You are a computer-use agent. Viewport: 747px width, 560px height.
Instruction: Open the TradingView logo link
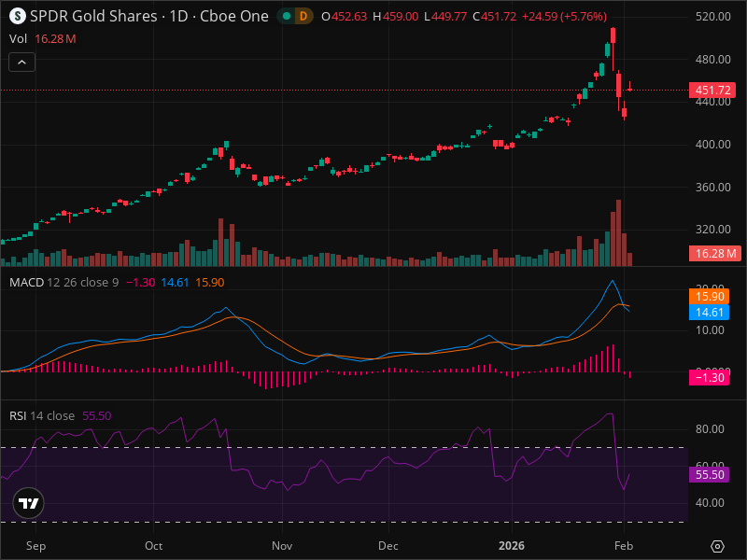click(x=29, y=503)
